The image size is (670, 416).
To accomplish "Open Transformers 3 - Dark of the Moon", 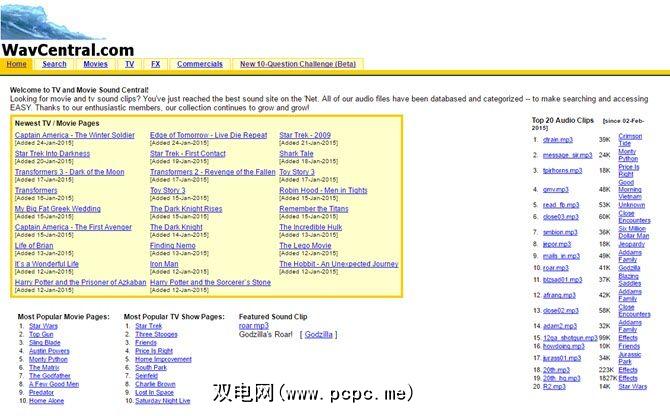I will (x=69, y=172).
